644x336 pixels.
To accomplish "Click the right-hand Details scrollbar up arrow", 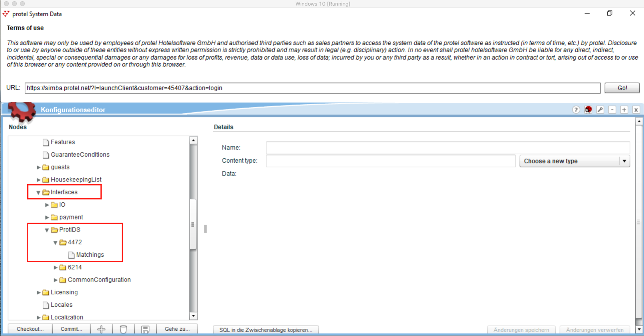I will 639,121.
